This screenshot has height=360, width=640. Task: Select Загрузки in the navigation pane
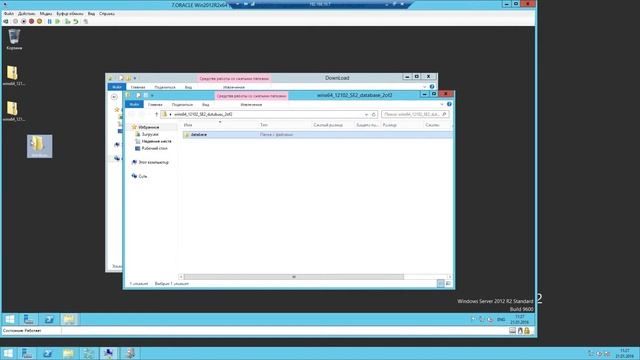tap(150, 134)
